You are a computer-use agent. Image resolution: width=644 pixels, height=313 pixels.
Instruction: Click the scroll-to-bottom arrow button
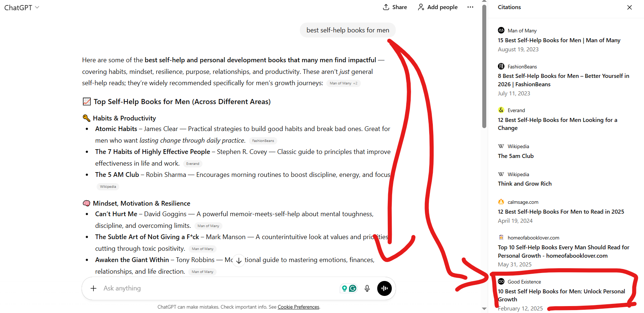tap(239, 260)
